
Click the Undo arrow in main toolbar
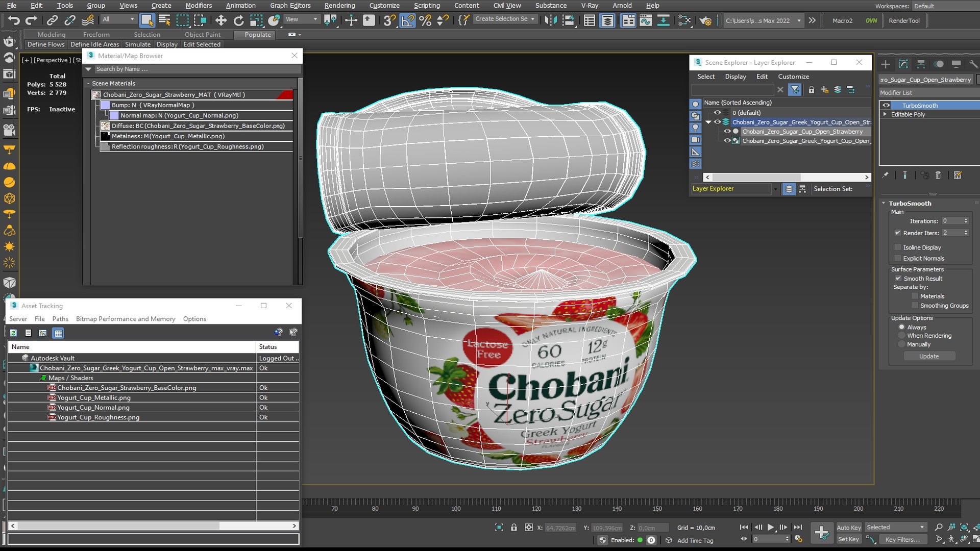[x=14, y=20]
